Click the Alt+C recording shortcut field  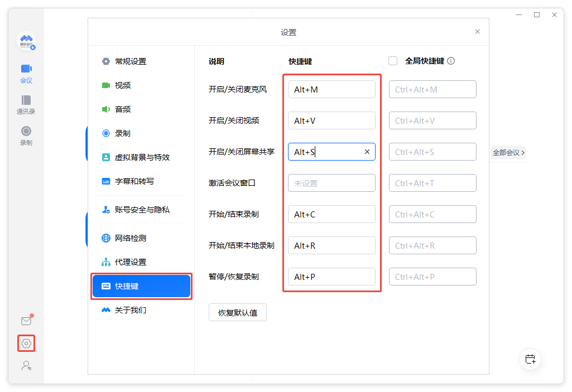pos(331,215)
